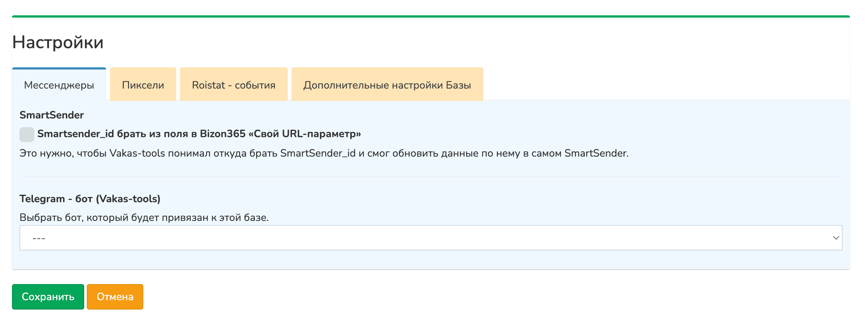
Task: Click the Telegram - бот (Vakas-tools) heading
Action: [90, 199]
